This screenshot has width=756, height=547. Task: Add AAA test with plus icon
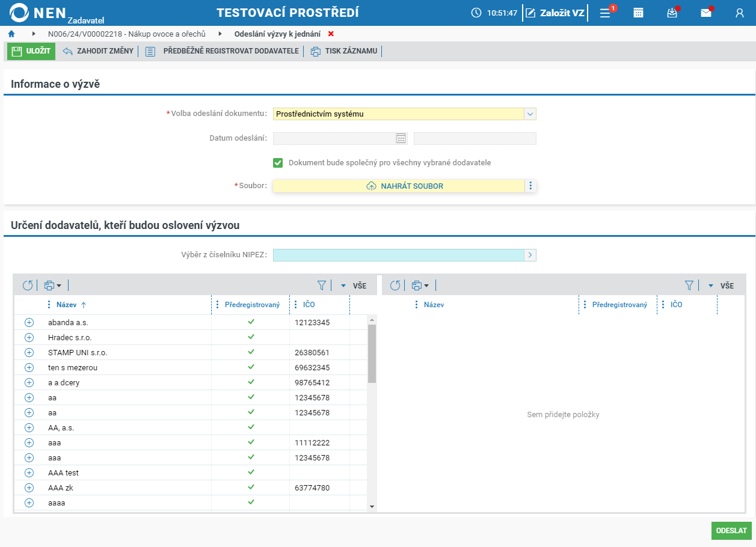coord(29,472)
